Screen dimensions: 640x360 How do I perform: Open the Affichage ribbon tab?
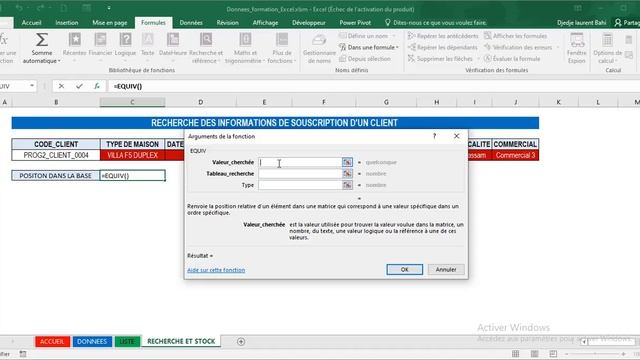pyautogui.click(x=265, y=23)
